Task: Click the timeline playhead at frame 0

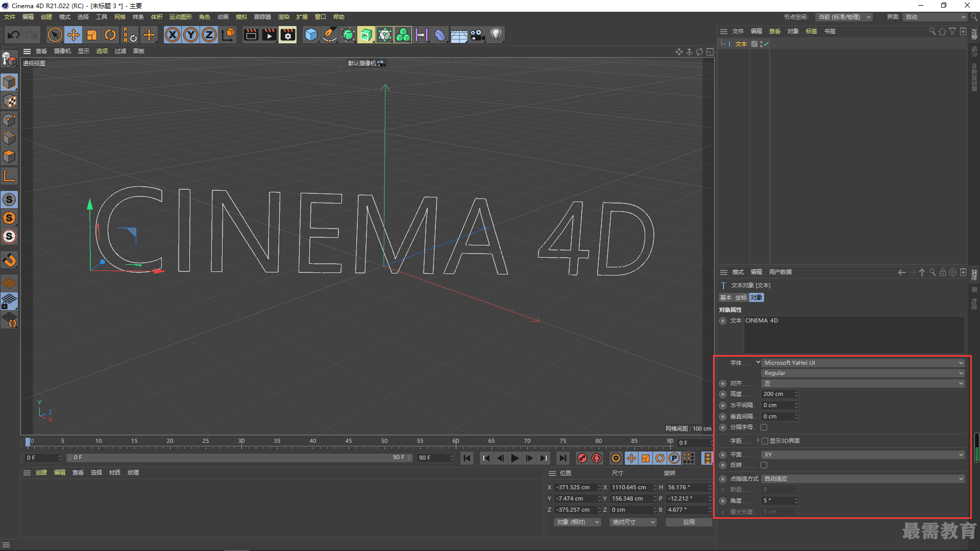Action: click(28, 442)
